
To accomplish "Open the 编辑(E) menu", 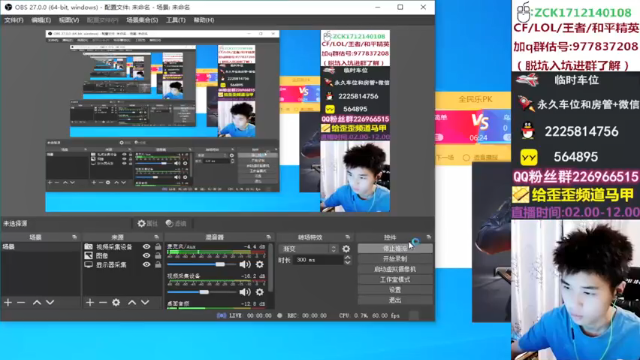I will (x=41, y=20).
